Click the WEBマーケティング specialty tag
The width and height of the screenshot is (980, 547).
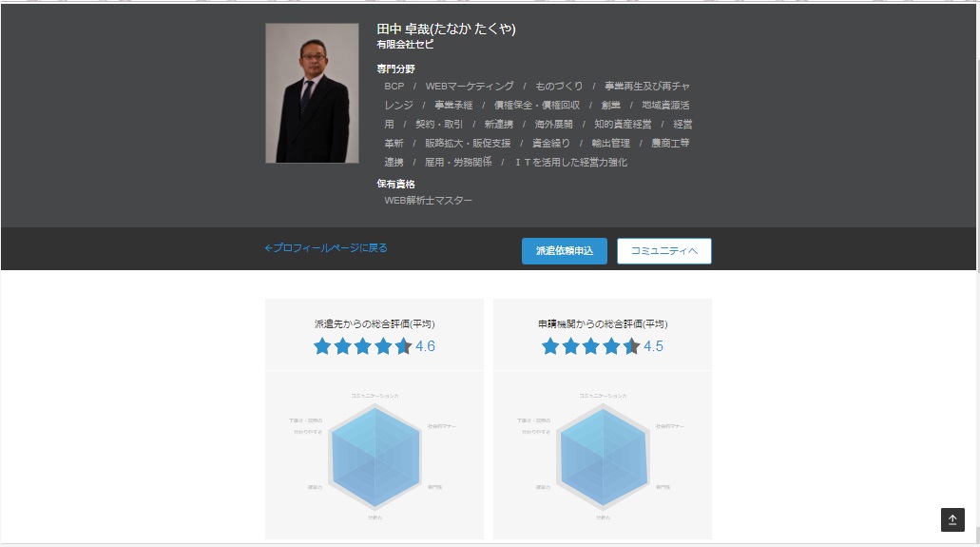470,87
